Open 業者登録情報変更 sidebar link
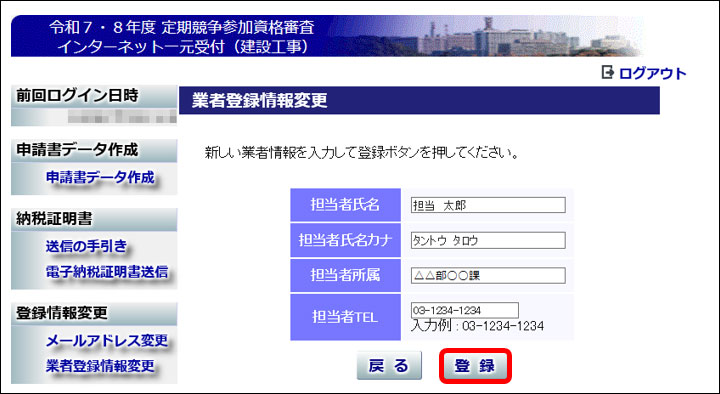Viewport: 720px width, 394px height. click(x=100, y=366)
